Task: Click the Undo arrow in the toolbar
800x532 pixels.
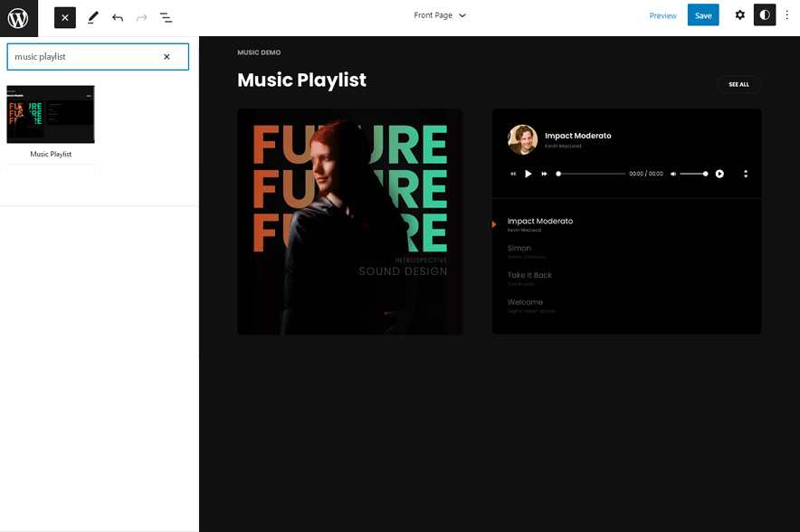Action: tap(117, 17)
